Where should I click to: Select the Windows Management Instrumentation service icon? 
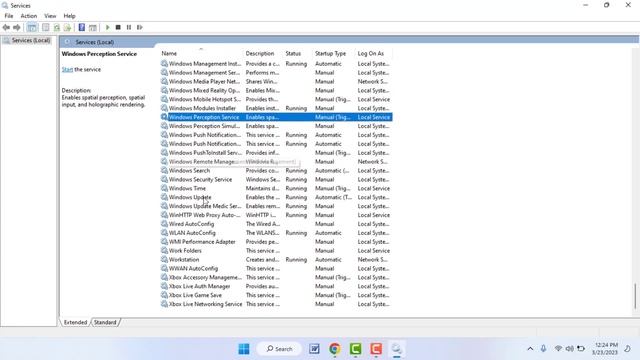click(x=164, y=64)
